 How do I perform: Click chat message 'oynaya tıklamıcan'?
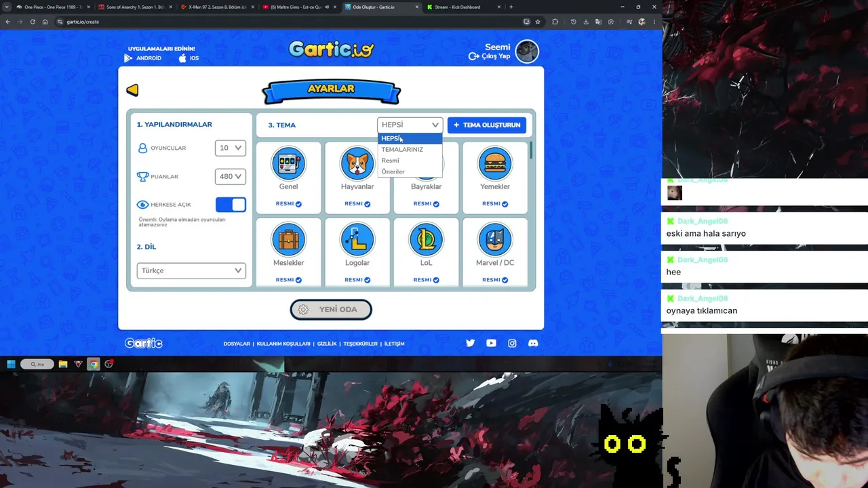pos(701,310)
